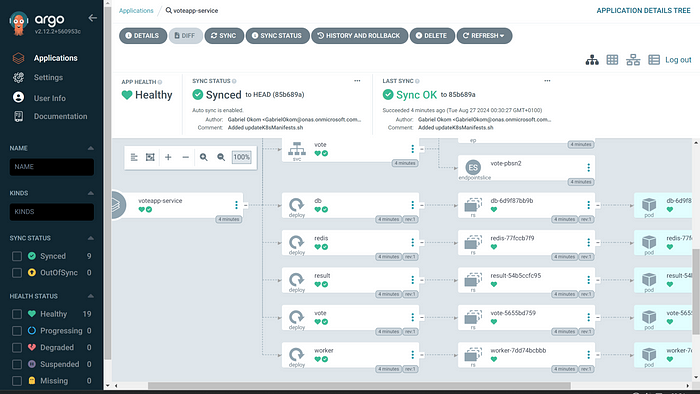This screenshot has height=394, width=700.
Task: Open the redis deploy node kebab menu
Action: 412,242
